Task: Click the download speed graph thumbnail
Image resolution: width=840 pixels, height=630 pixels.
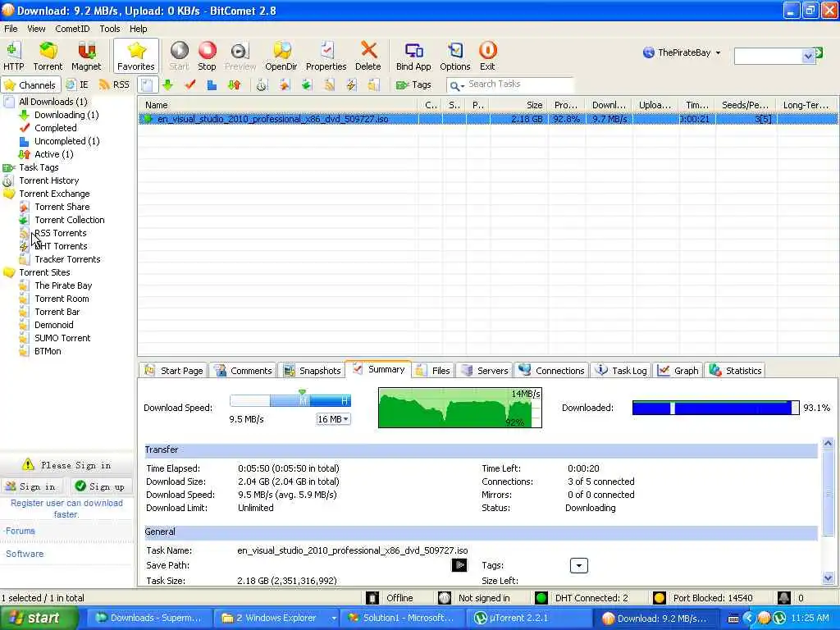Action: click(x=459, y=408)
